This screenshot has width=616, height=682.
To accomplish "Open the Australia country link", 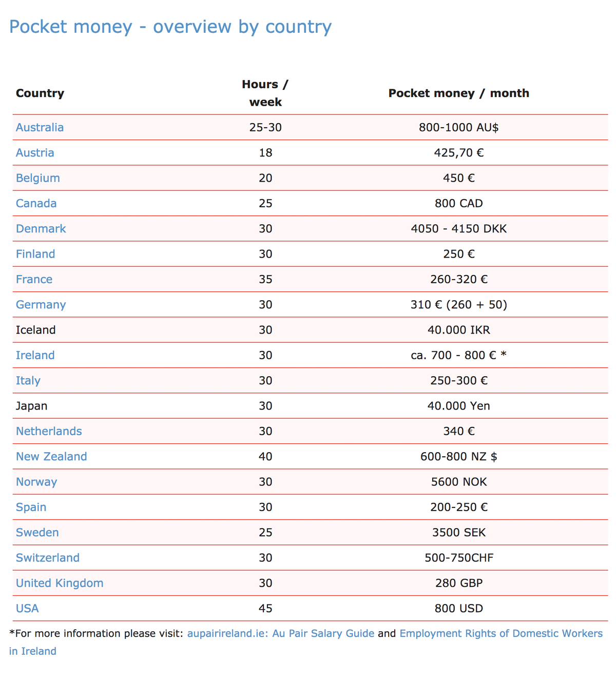I will (40, 127).
